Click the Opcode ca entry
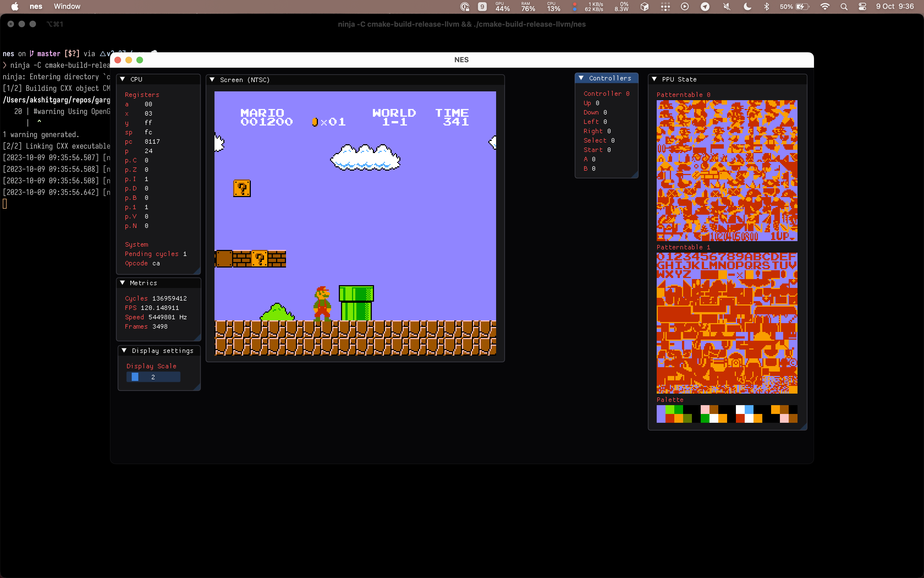The image size is (924, 578). pos(142,263)
